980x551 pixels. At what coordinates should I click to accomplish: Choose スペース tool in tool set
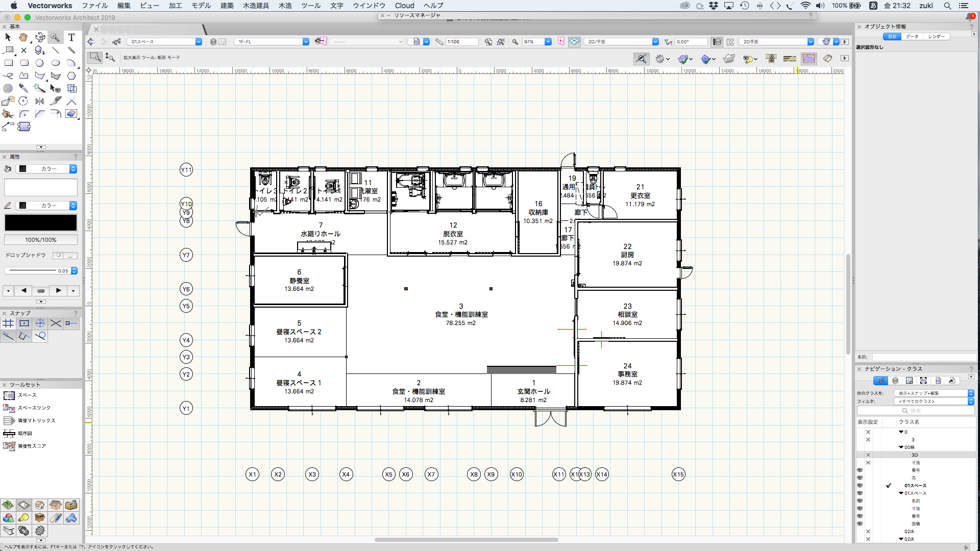pos(27,395)
